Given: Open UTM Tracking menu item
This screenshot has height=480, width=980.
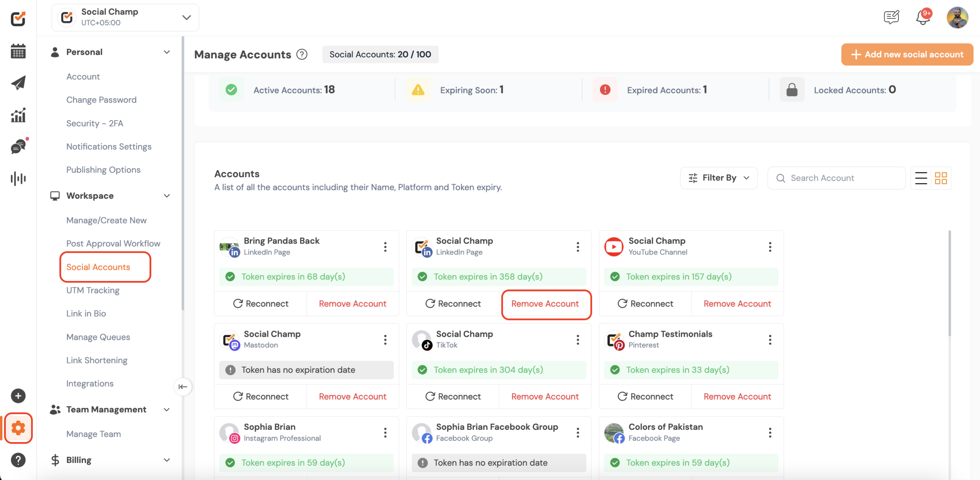Looking at the screenshot, I should tap(93, 290).
